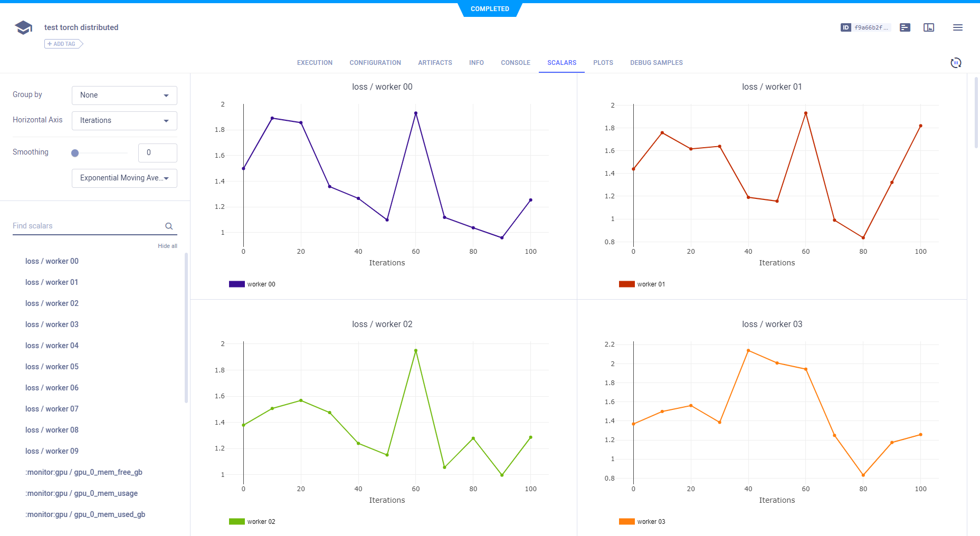This screenshot has height=536, width=980.
Task: Select the worker 00 legend color marker
Action: [236, 284]
